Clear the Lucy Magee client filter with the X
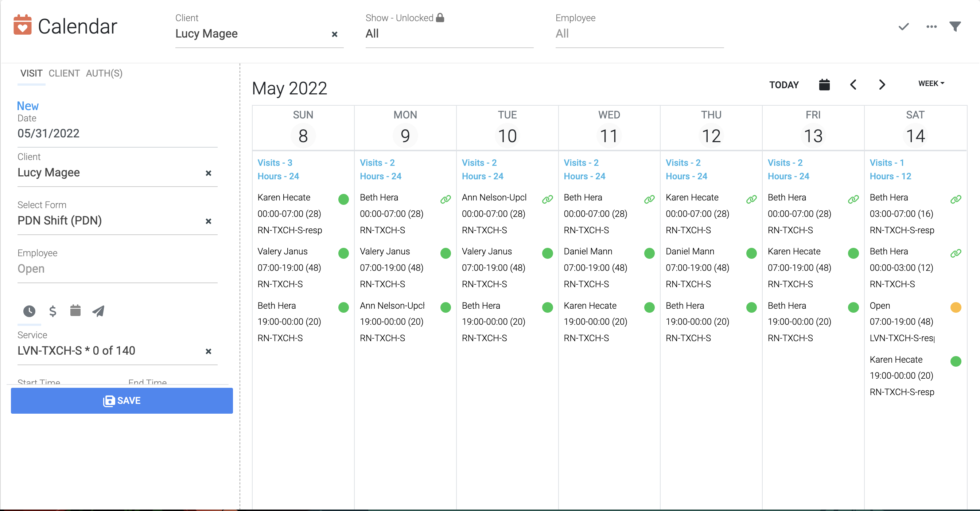 tap(334, 34)
